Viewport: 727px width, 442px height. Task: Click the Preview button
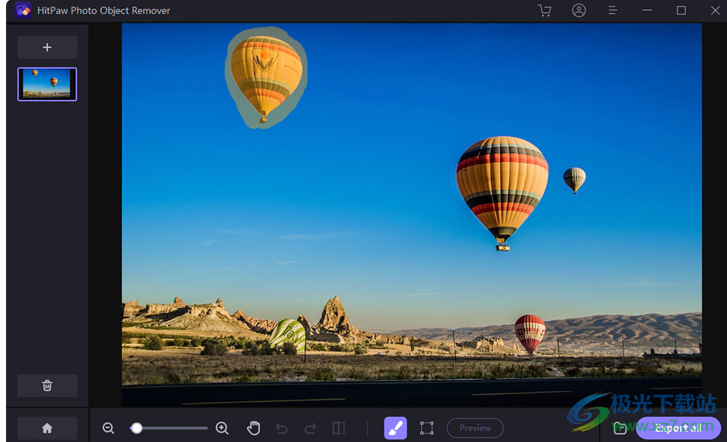[475, 428]
